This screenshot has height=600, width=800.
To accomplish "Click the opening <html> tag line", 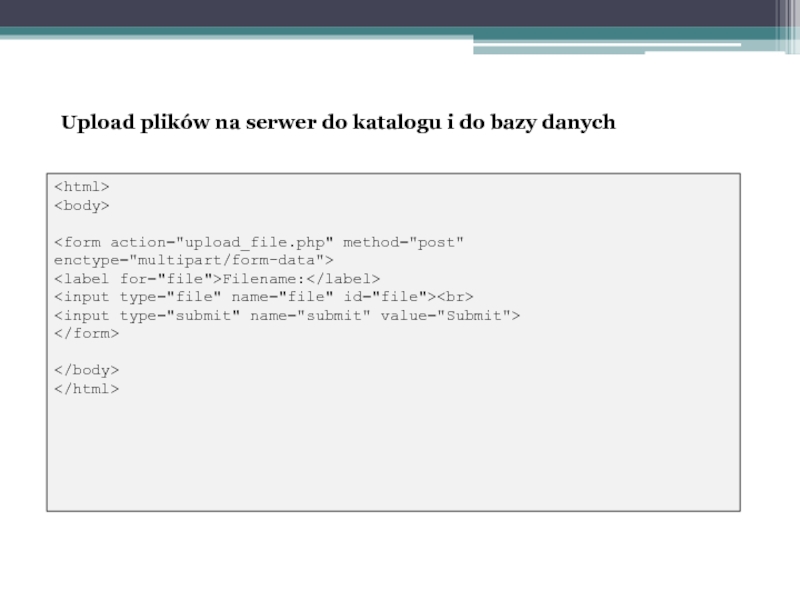I will pos(82,187).
